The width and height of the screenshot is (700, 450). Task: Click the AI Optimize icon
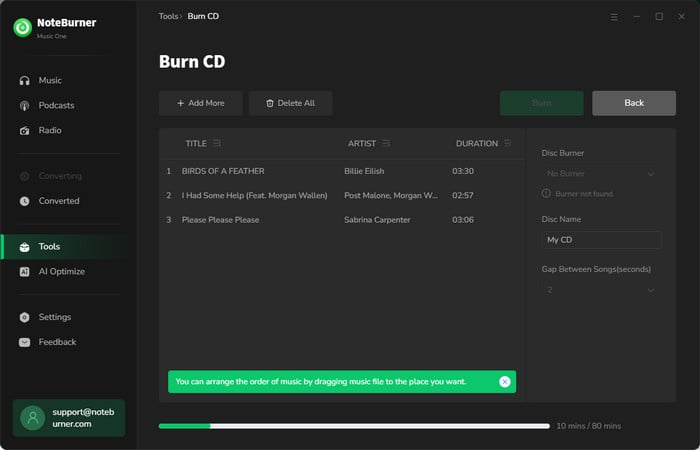(x=25, y=271)
